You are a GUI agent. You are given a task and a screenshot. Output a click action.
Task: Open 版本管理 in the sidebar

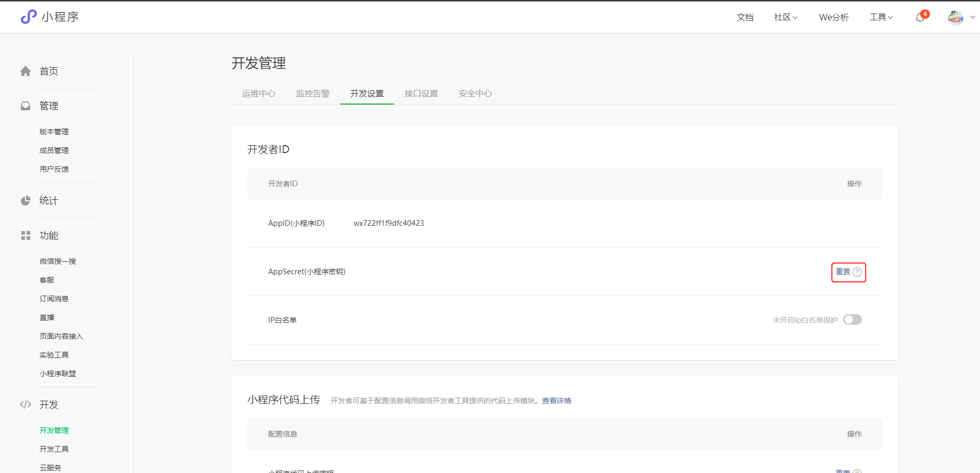coord(54,132)
